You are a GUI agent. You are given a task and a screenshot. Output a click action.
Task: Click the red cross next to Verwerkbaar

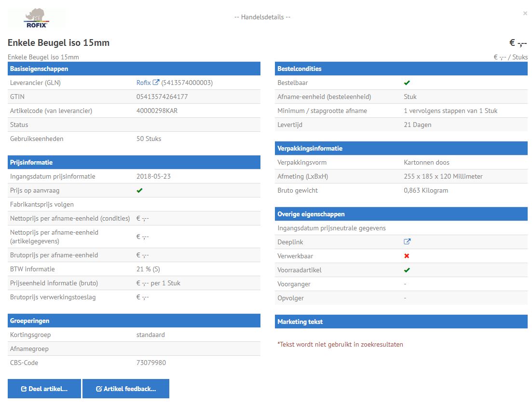pyautogui.click(x=407, y=256)
